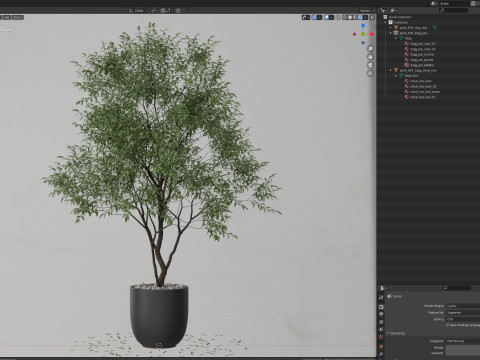The height and width of the screenshot is (360, 480).
Task: Select the Collection row in the outliner
Action: pos(401,22)
